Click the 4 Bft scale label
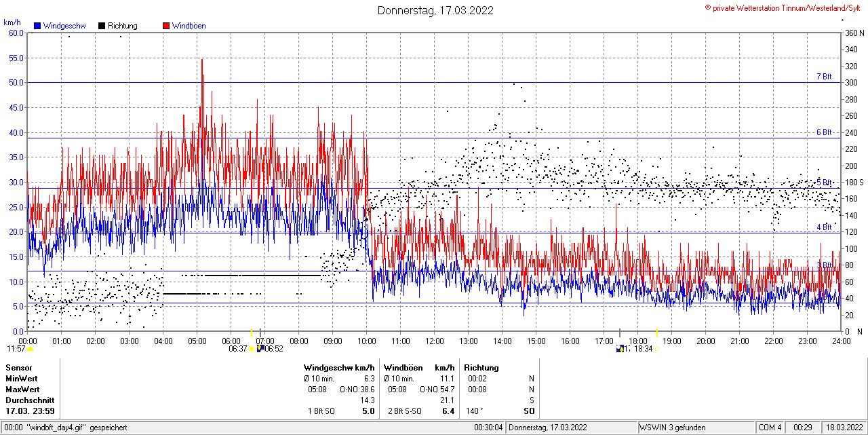Screen dimensions: 868x435 coord(824,227)
